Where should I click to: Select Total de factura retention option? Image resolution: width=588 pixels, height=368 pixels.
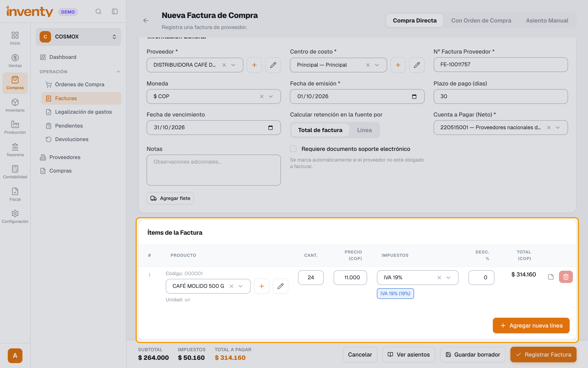click(320, 130)
